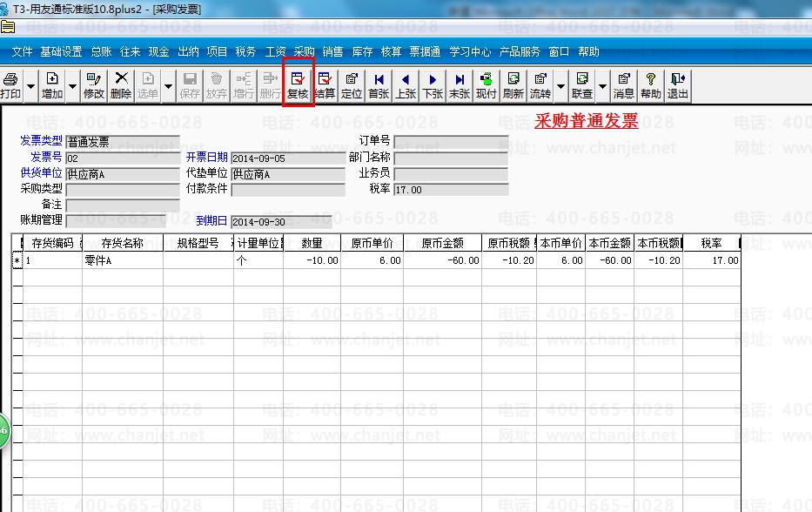Delete the invoice with 删除 icon
The image size is (812, 512).
[x=121, y=85]
